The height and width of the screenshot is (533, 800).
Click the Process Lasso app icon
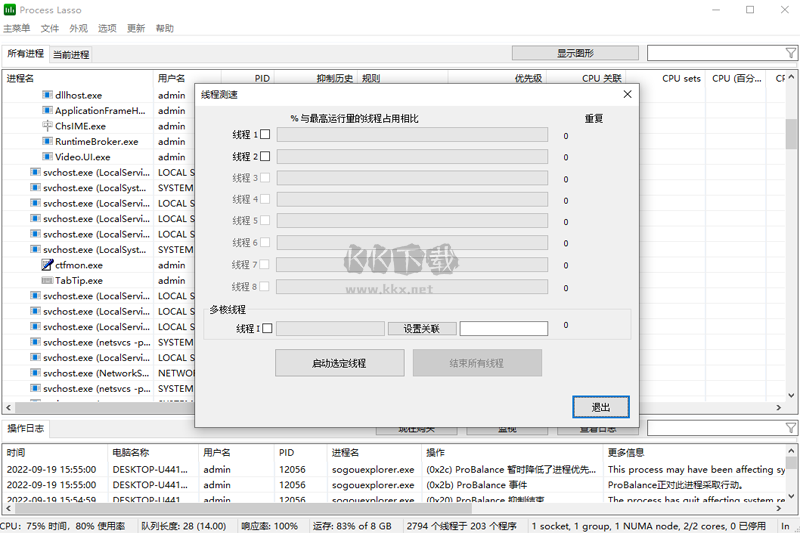click(10, 10)
